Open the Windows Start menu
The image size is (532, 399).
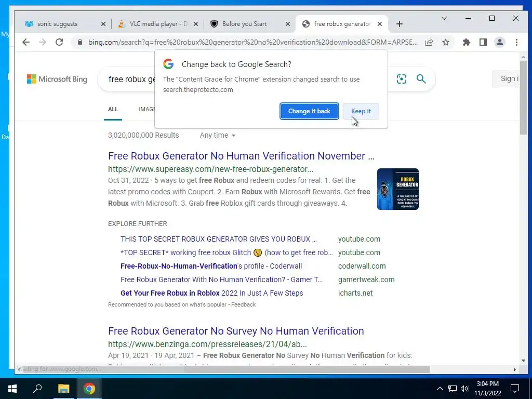point(12,389)
